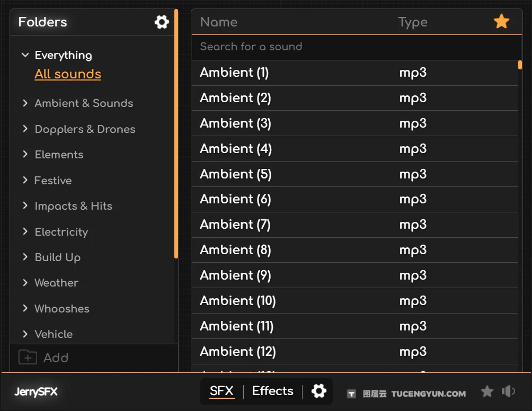This screenshot has width=532, height=411.
Task: Expand the Festive folder chevron
Action: pyautogui.click(x=25, y=180)
